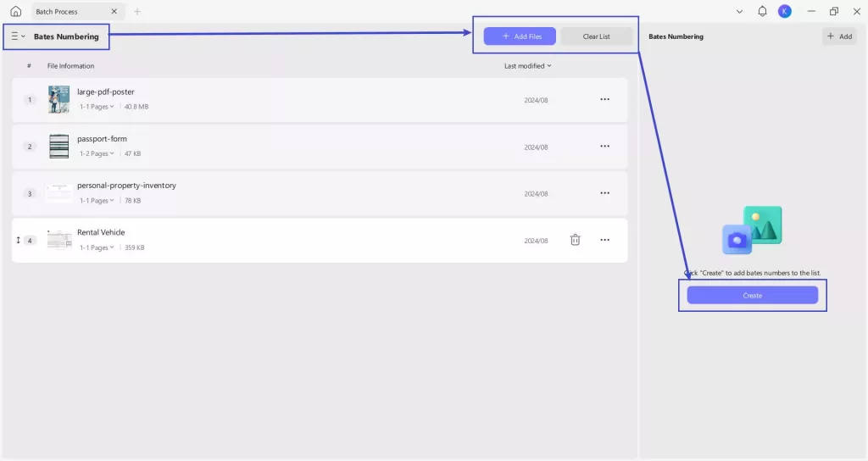Click the Rental Vehicle file name
The height and width of the screenshot is (461, 868).
(101, 232)
